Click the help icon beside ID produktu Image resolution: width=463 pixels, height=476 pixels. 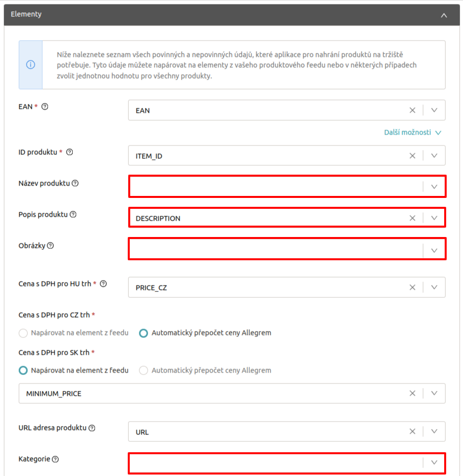pyautogui.click(x=69, y=152)
